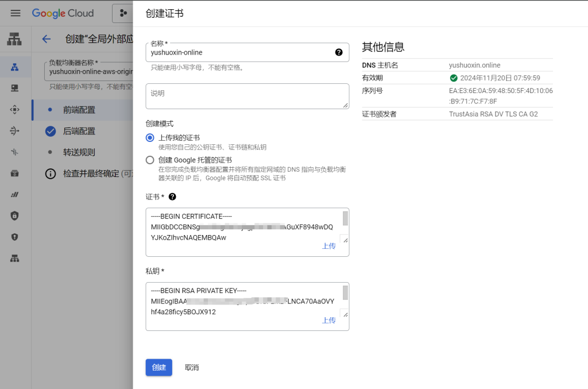The width and height of the screenshot is (588, 389).
Task: Open the 转送规则 step
Action: (79, 152)
